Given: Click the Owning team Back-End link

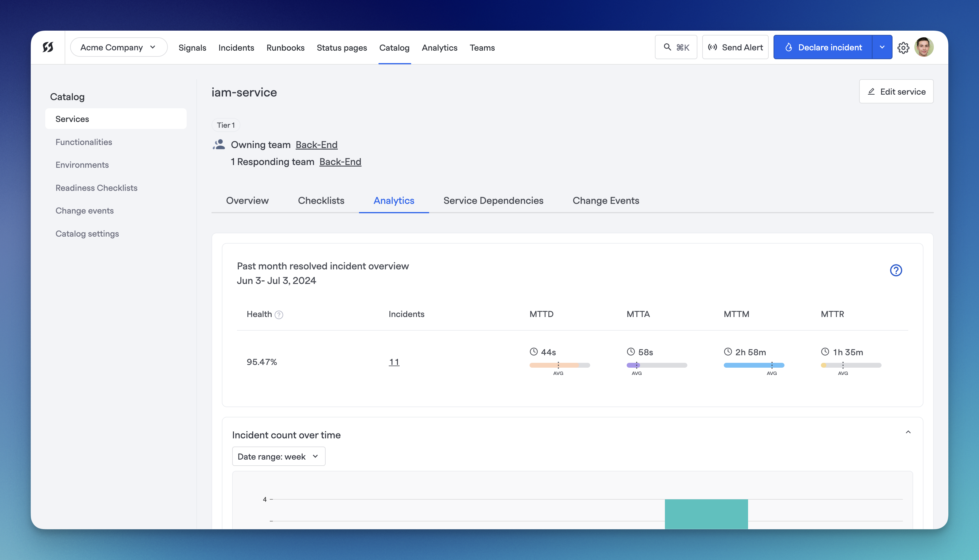Looking at the screenshot, I should pyautogui.click(x=317, y=145).
